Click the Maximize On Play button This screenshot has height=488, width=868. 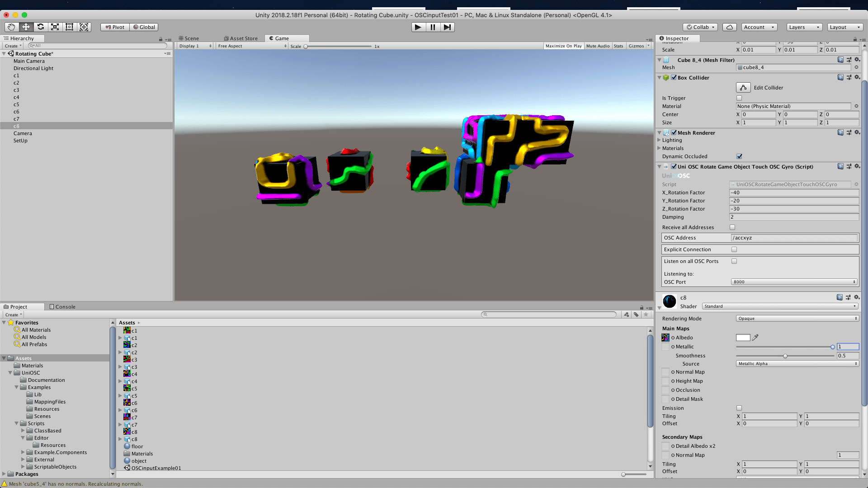click(563, 46)
